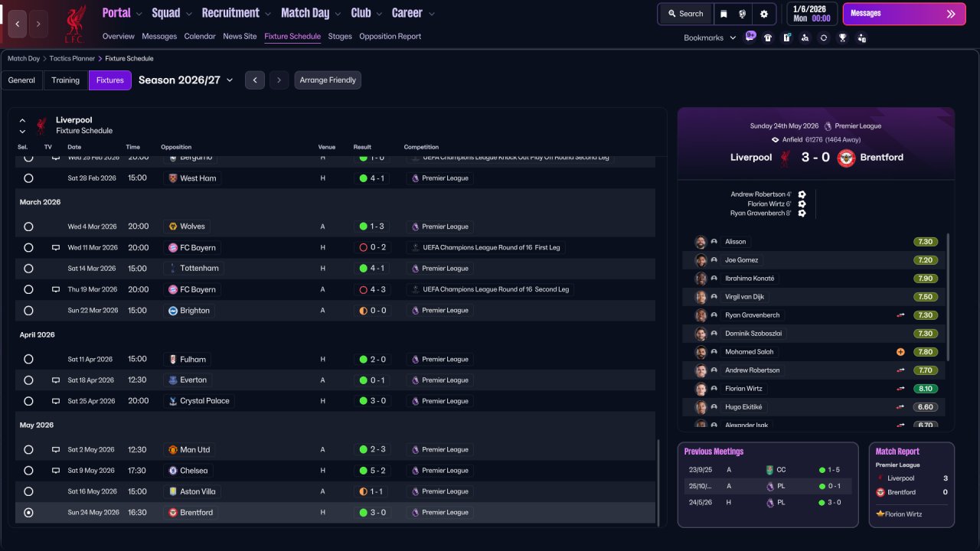Open the Opposition Report sub-tab
Viewport: 980px width, 551px height.
point(390,36)
